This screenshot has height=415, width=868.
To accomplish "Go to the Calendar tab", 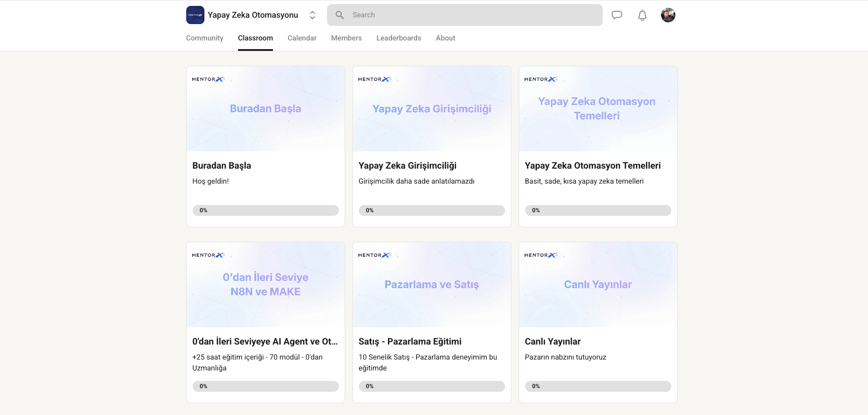I will coord(302,38).
